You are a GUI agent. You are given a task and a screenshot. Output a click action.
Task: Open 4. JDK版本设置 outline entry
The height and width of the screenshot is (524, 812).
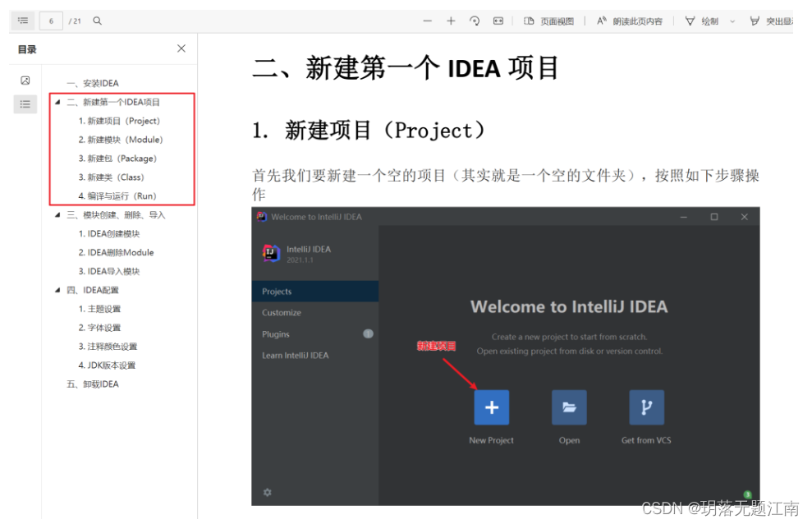coord(108,365)
